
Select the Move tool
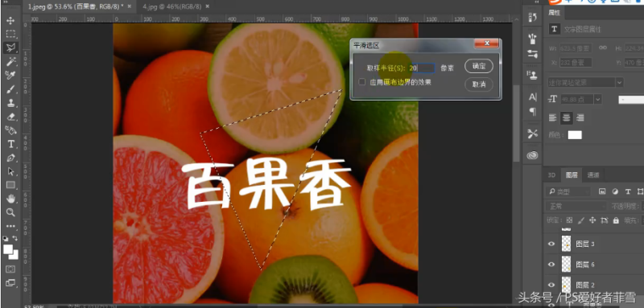(10, 20)
